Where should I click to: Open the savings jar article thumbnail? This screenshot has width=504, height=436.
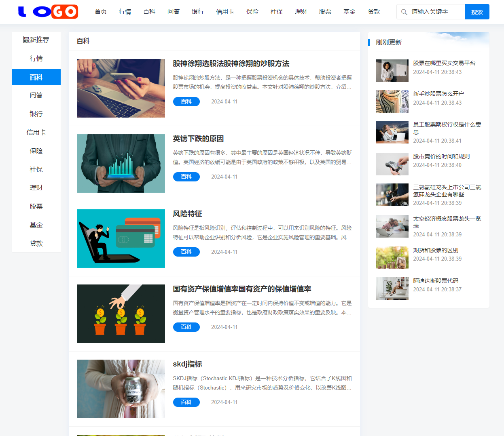point(121,389)
